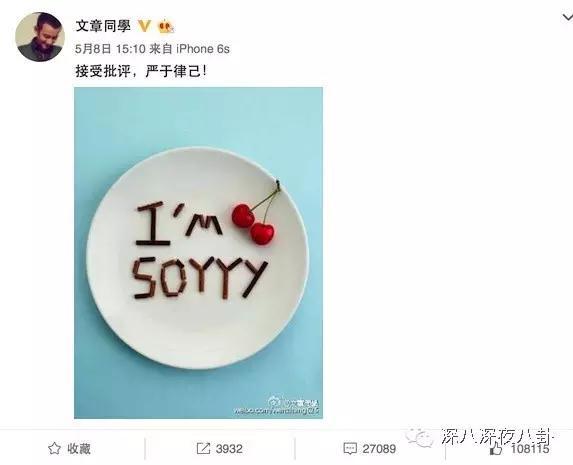Click the repost arrow icon
This screenshot has height=465, width=573.
[203, 448]
